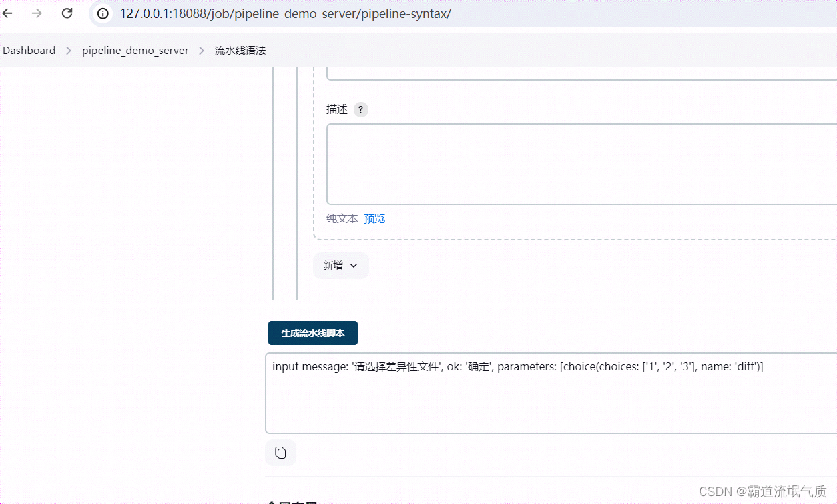Open the pipeline_demo_server breadcrumb
The image size is (837, 504).
point(135,51)
